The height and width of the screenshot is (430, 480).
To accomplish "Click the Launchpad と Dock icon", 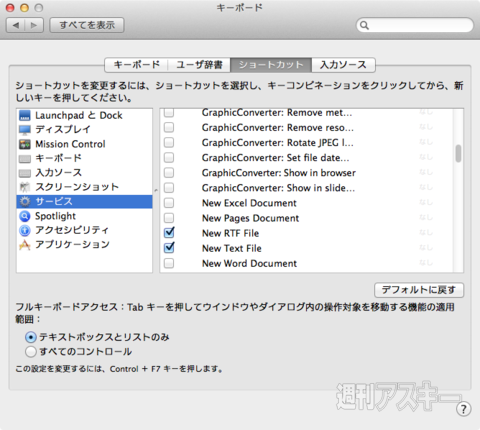I will [25, 115].
